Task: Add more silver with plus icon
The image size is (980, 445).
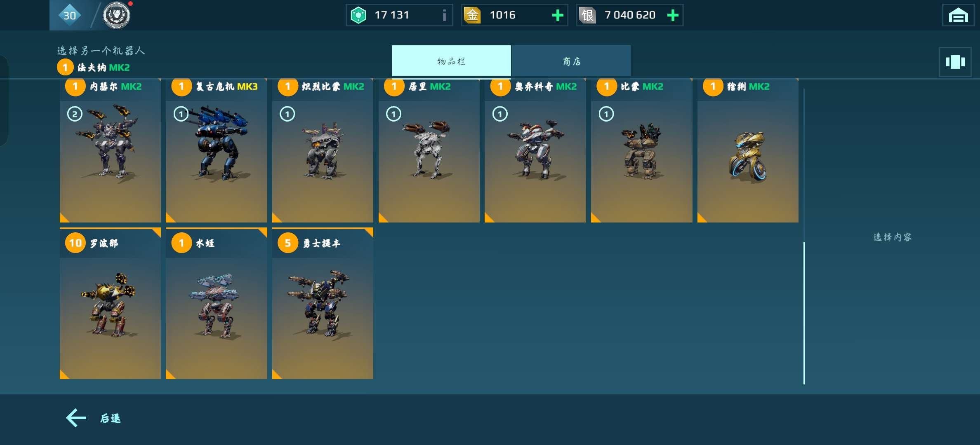Action: pyautogui.click(x=673, y=15)
